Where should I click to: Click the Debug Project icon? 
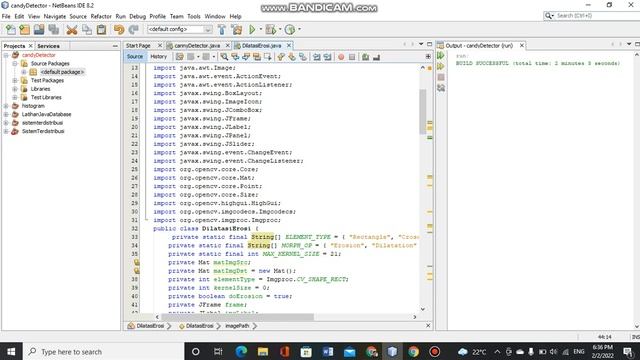270,29
